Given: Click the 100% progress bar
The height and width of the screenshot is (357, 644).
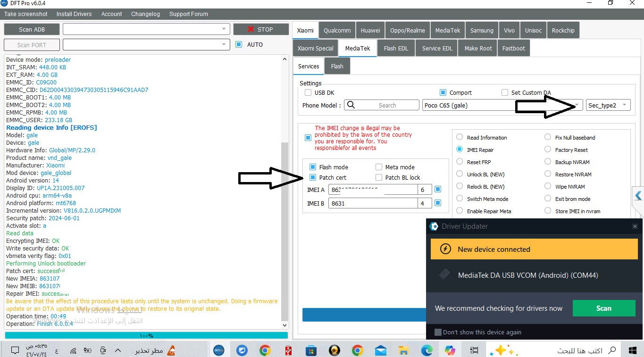Looking at the screenshot, I should coord(146,335).
